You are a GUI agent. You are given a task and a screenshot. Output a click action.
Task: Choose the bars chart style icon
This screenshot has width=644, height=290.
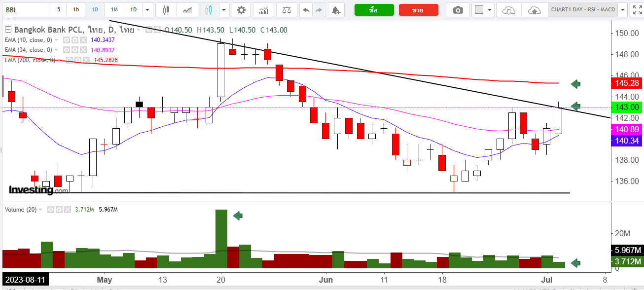point(166,9)
